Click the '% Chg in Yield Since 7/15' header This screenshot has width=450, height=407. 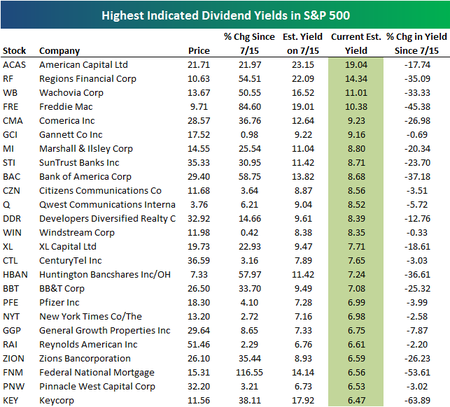pos(417,44)
